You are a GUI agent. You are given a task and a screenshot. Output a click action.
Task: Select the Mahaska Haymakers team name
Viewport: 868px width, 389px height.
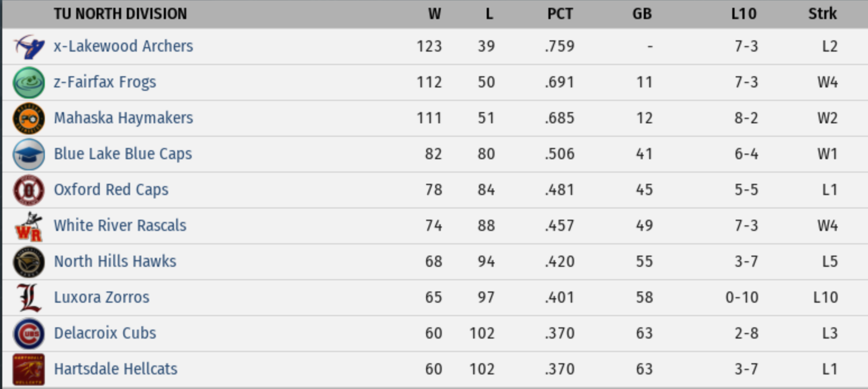tap(123, 118)
